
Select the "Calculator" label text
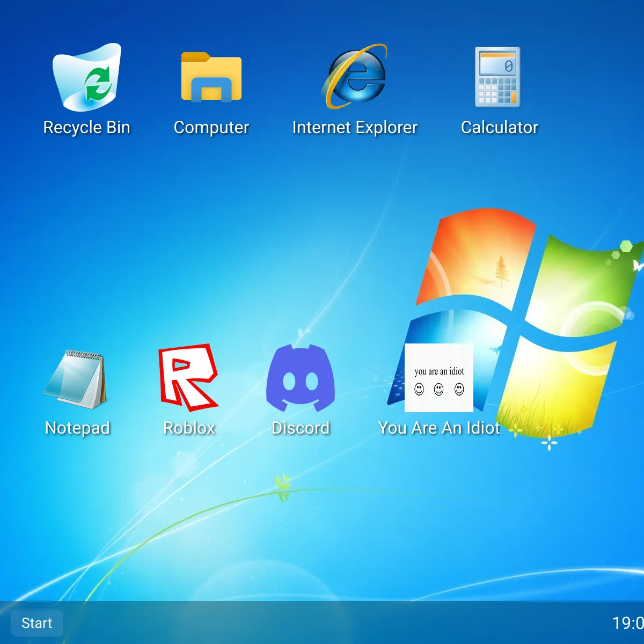499,127
